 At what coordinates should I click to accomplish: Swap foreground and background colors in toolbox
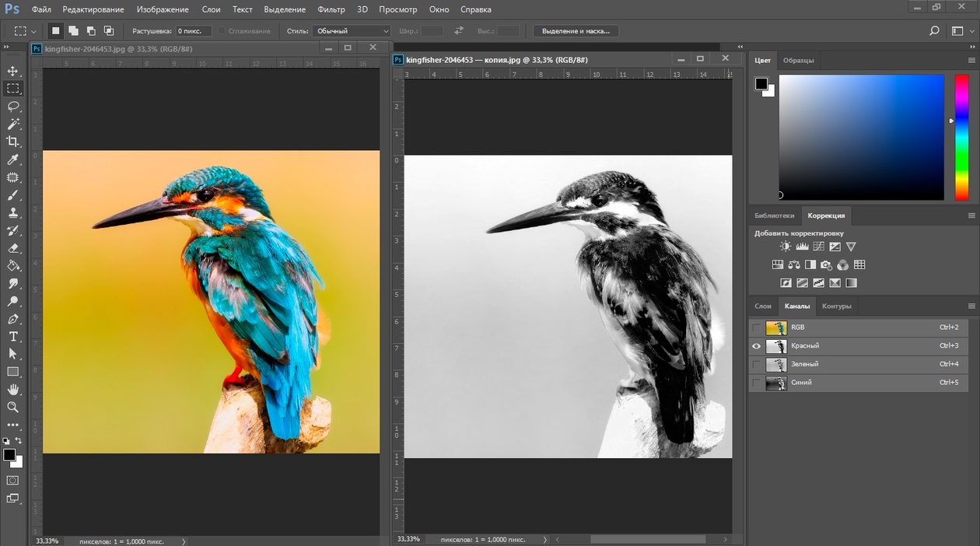(19, 441)
